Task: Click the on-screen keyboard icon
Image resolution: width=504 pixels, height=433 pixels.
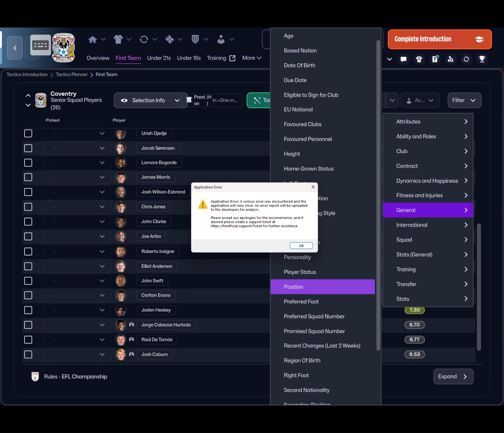Action: [x=40, y=45]
